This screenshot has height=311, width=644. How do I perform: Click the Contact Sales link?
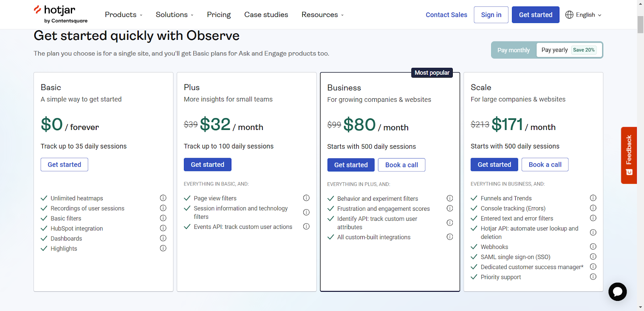tap(446, 15)
